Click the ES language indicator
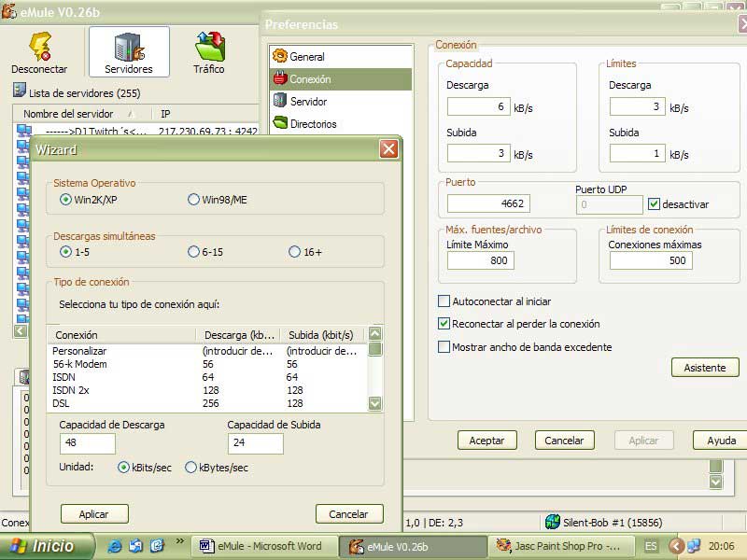747x560 pixels. coord(651,546)
